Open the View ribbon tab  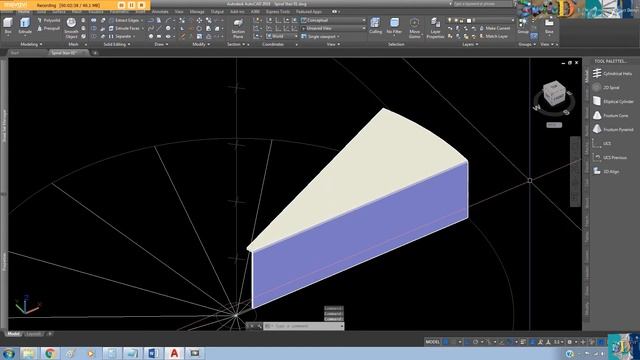[x=179, y=12]
